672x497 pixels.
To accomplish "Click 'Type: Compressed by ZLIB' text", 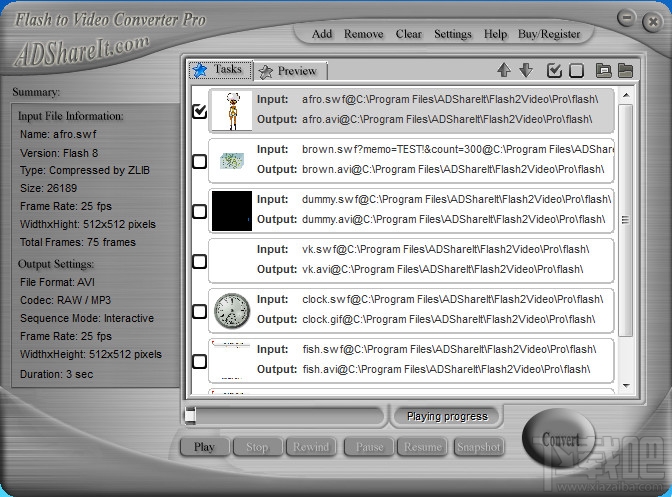I will pos(85,171).
